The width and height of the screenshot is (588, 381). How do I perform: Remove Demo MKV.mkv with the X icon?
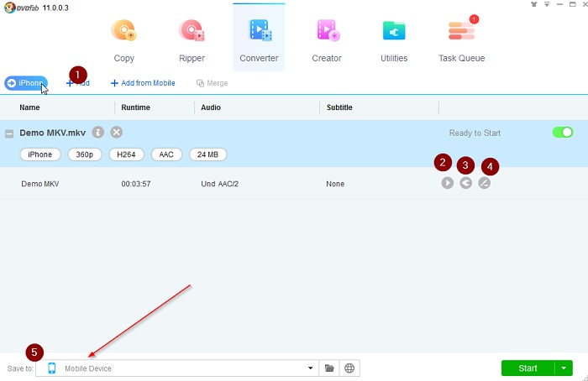click(x=116, y=133)
